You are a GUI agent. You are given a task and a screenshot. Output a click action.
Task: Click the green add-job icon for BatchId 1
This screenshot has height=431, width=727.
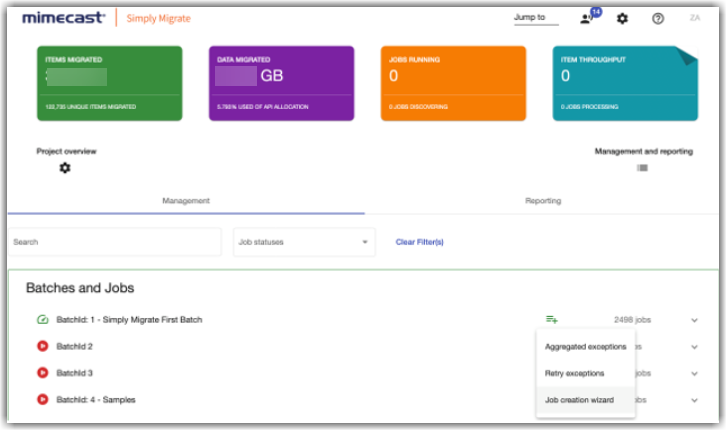pos(552,320)
